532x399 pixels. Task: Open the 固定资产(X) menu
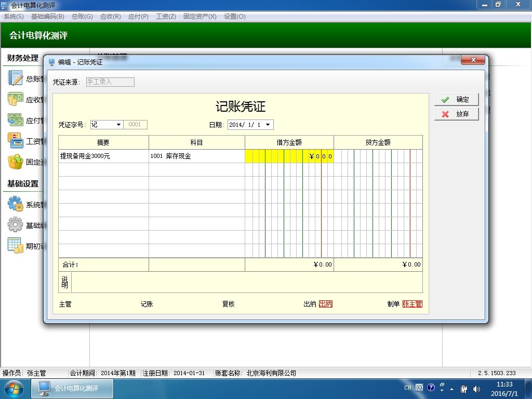coord(200,16)
